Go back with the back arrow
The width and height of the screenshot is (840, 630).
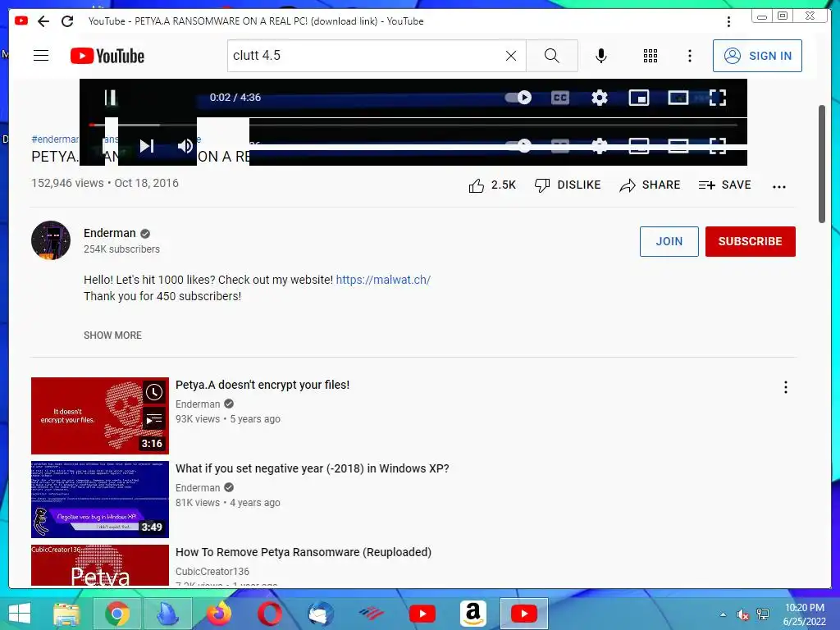43,21
